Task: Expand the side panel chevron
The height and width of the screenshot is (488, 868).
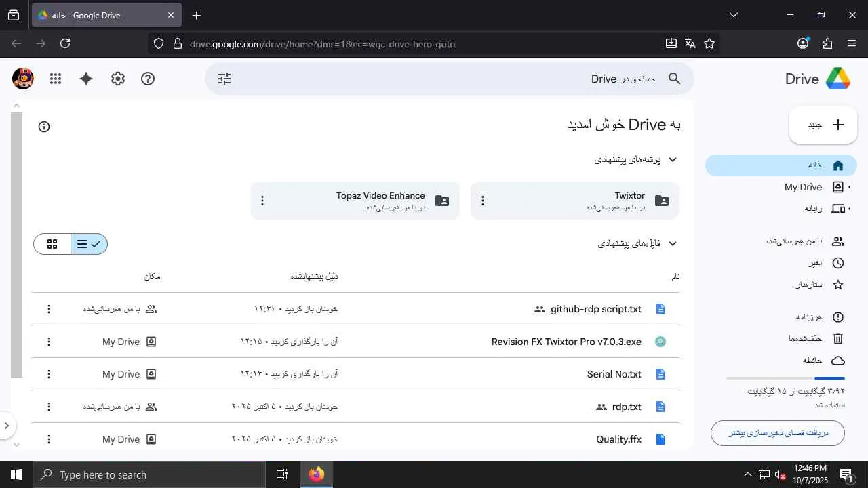Action: [x=7, y=426]
